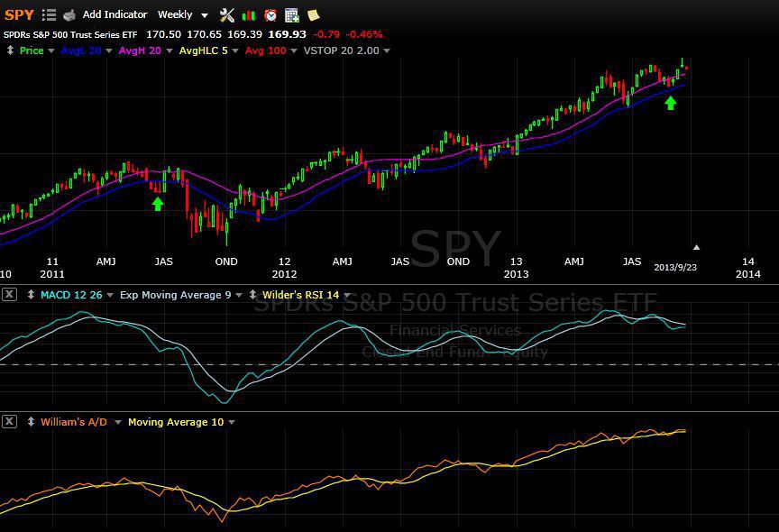Open the William's A/D dropdown arrow
This screenshot has height=532, width=779.
pyautogui.click(x=118, y=422)
